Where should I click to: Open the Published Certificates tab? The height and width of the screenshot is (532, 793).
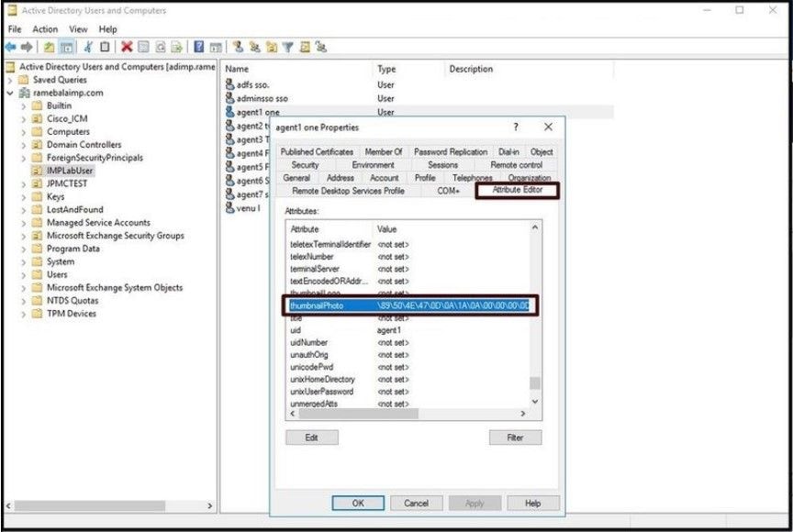[317, 151]
